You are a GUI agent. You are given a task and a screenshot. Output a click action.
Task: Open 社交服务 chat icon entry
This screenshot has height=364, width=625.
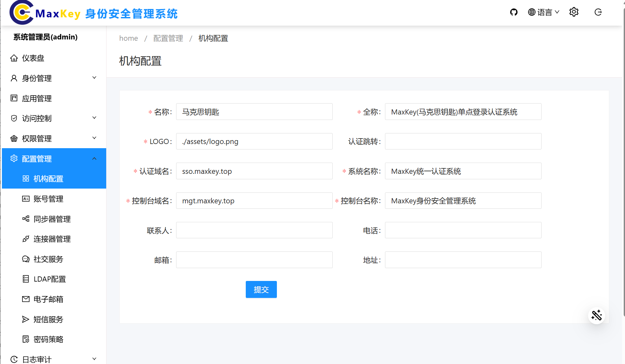tap(26, 259)
